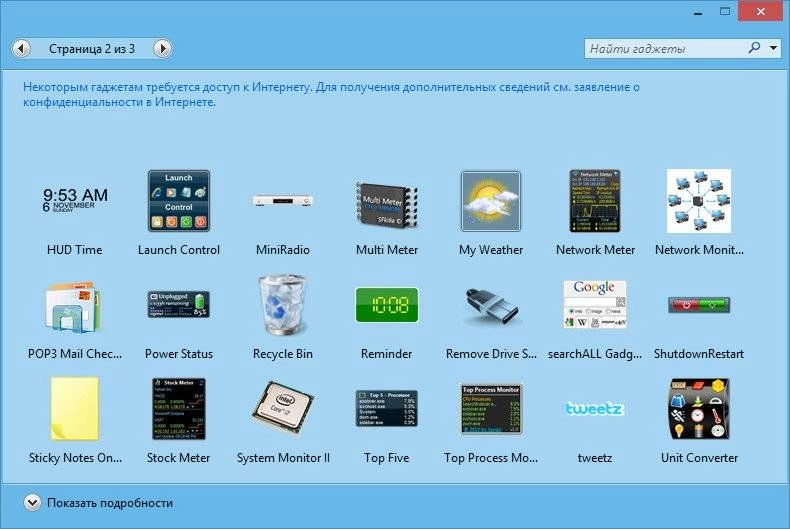Viewport: 790px width, 529px height.
Task: Click the 'MiniRadio' label text
Action: point(283,249)
